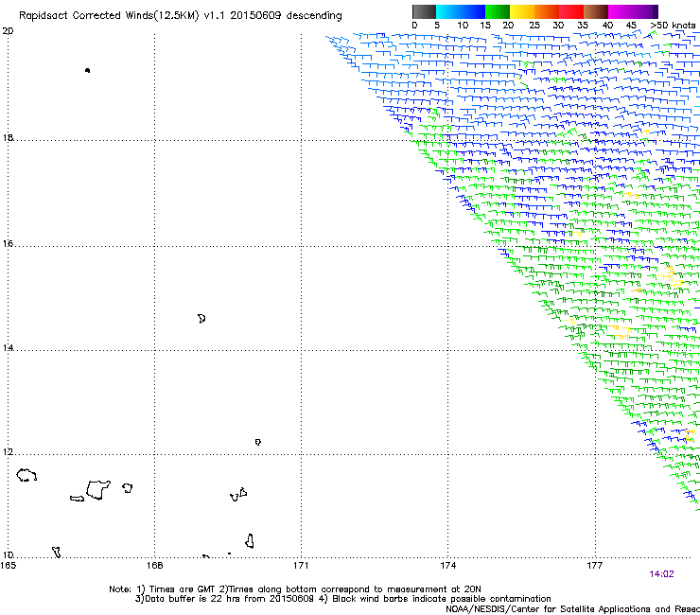
Task: Click the blue 10-15 knots legend swatch
Action: pos(473,11)
